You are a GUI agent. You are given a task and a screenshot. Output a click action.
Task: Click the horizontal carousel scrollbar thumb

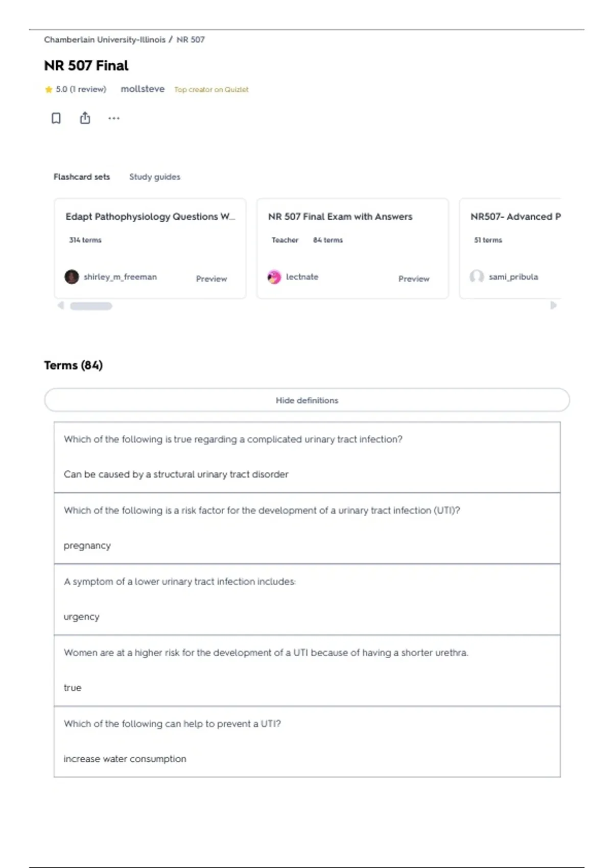91,306
